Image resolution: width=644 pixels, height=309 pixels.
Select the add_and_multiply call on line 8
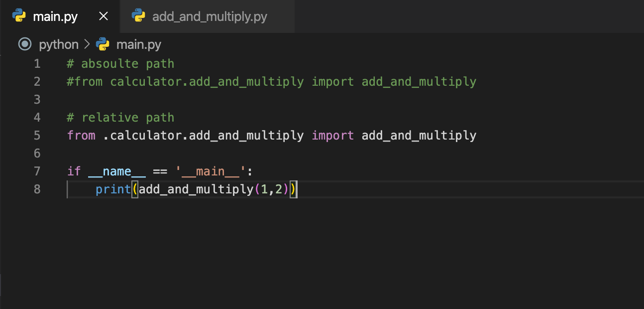[x=197, y=189]
